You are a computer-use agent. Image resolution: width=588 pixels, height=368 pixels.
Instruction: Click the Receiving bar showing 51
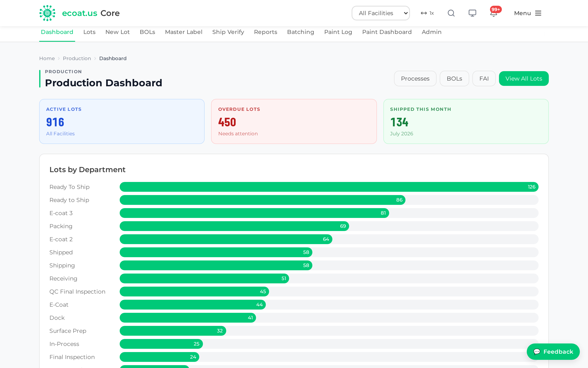[x=204, y=278]
